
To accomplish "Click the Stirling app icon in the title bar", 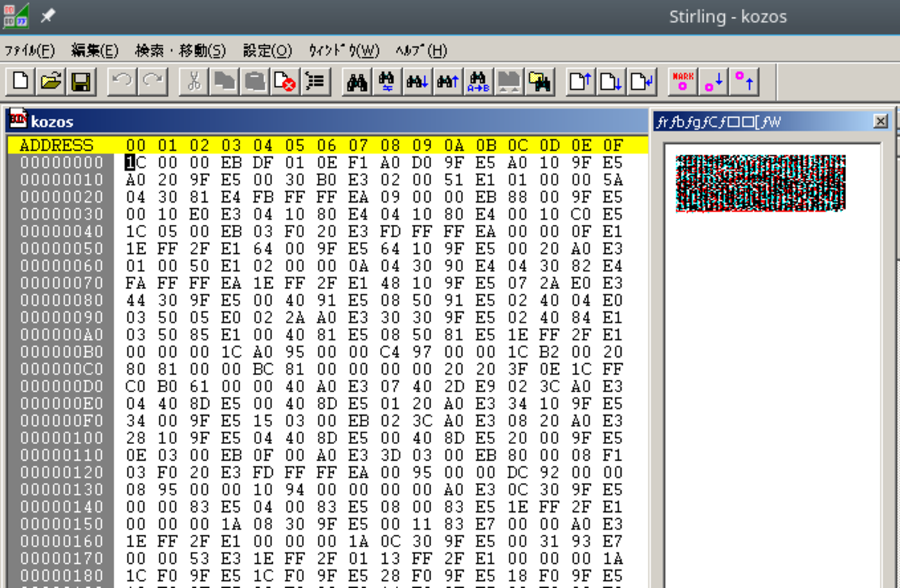I will (16, 15).
